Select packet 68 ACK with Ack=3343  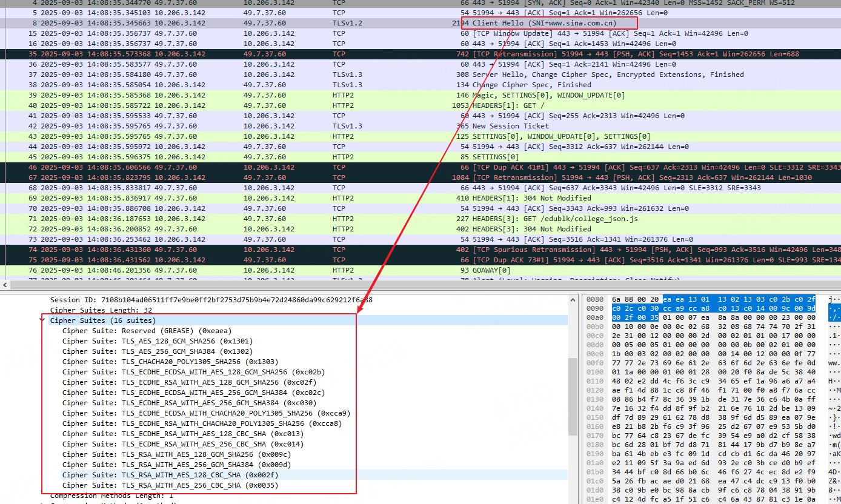coord(420,188)
